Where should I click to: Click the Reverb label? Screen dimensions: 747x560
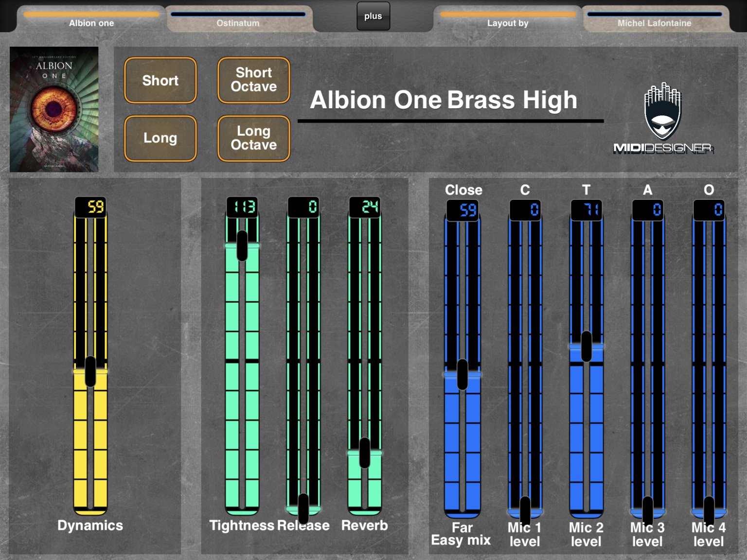365,525
